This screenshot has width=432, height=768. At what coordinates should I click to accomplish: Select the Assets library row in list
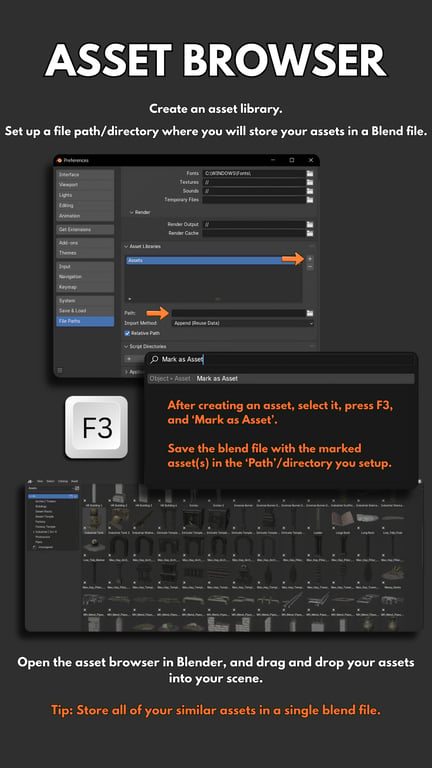214,261
